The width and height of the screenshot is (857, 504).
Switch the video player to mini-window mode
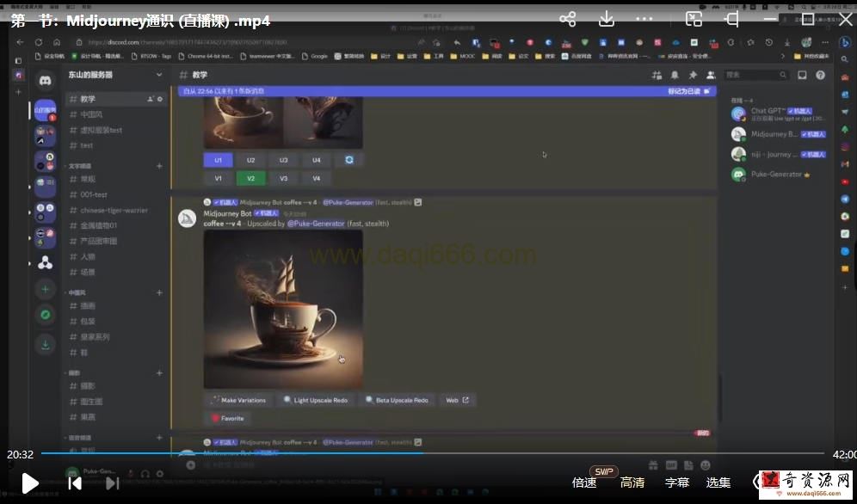[x=694, y=19]
